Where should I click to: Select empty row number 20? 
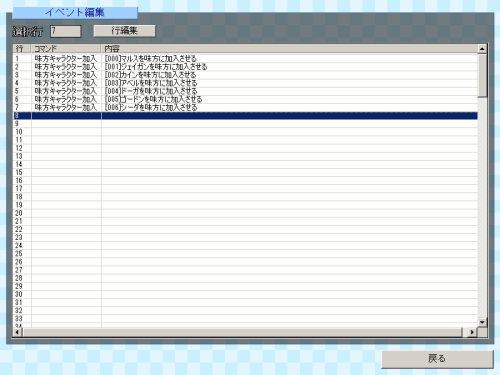245,213
